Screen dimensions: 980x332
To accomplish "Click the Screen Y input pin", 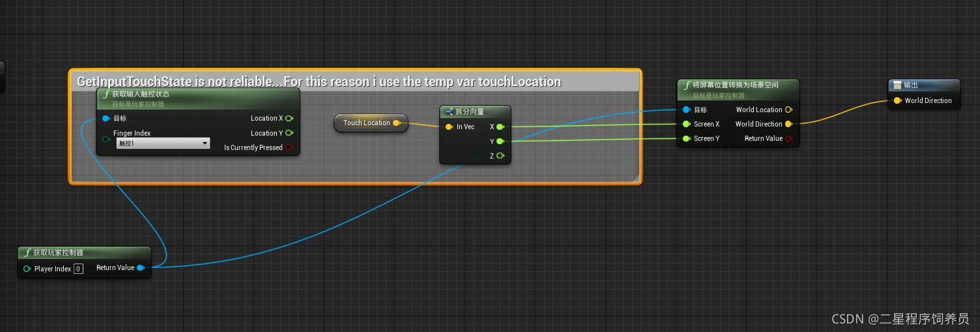I will tap(686, 138).
